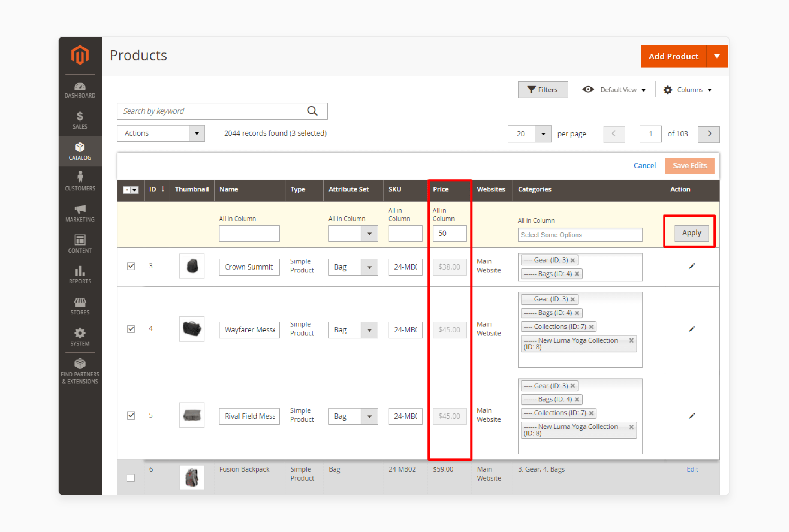Uncheck the checkbox for product ID 3
This screenshot has height=532, width=789.
point(131,266)
